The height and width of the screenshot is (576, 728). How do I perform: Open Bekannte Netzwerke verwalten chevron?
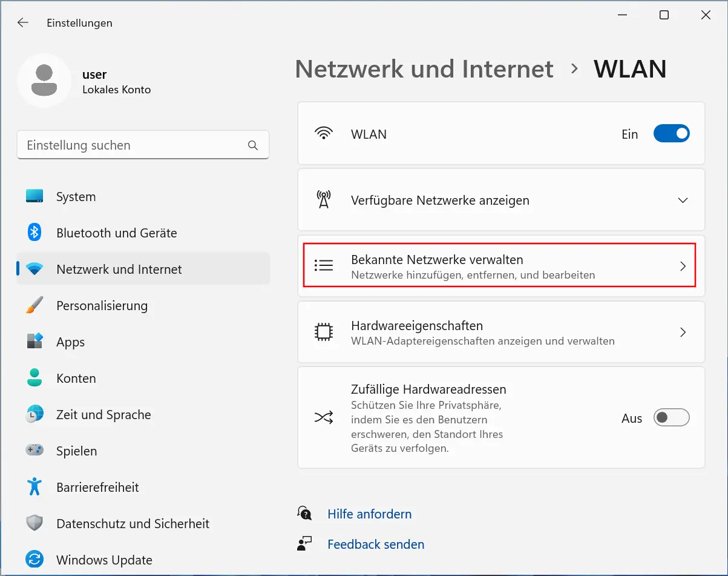(683, 266)
